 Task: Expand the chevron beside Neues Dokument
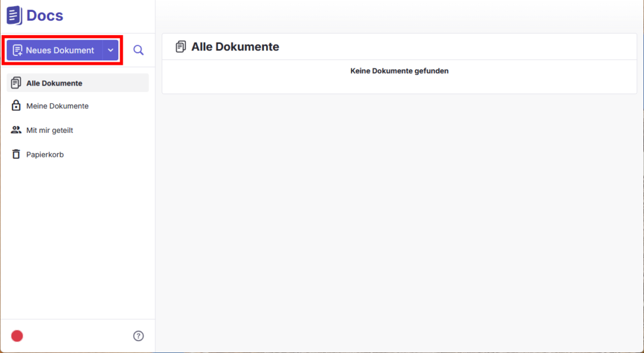pos(111,50)
